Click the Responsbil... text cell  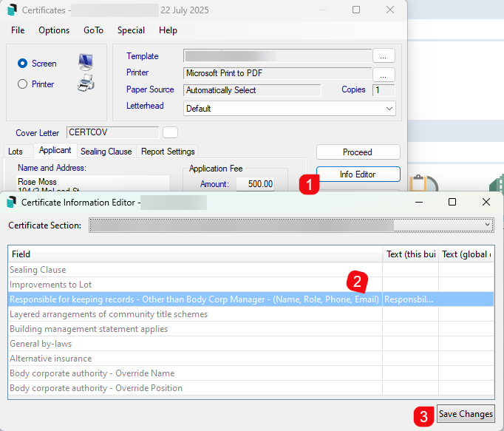click(x=410, y=299)
